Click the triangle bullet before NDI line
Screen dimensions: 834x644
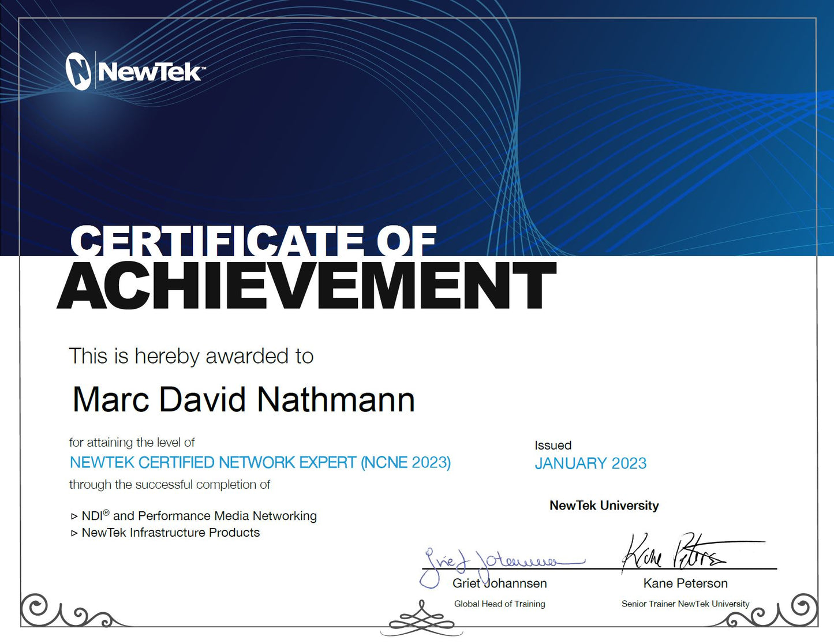(x=74, y=516)
